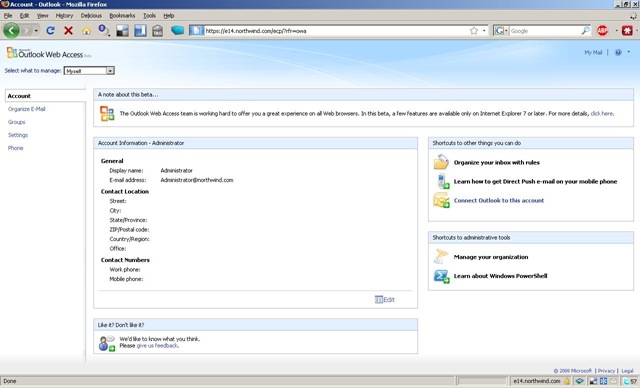This screenshot has height=388, width=640.
Task: Expand the help dropdown arrow next to question mark
Action: coord(629,52)
